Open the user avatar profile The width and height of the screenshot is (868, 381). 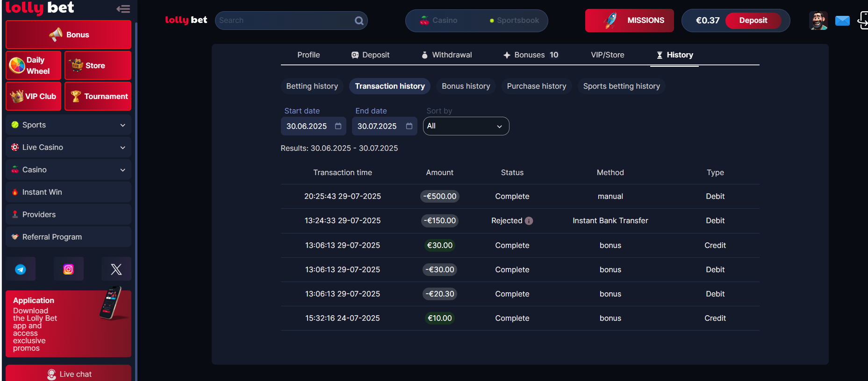pyautogui.click(x=818, y=21)
